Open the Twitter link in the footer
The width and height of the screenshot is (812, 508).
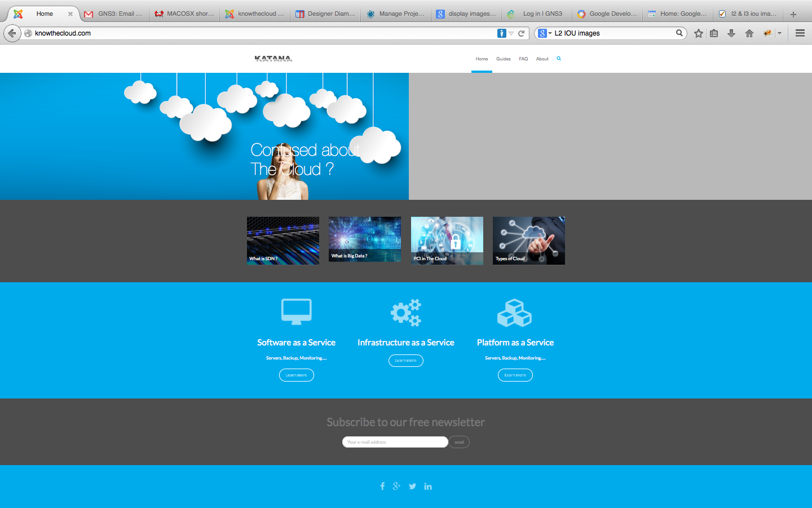point(412,487)
